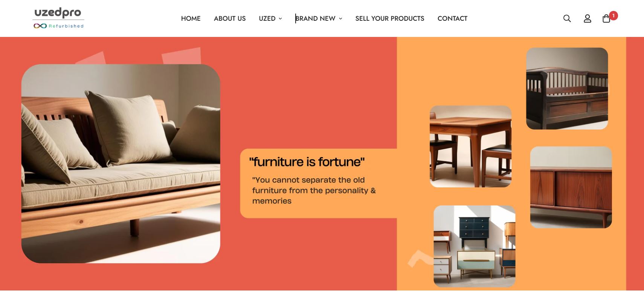Expand the BRAND NEW dropdown chevron

pyautogui.click(x=340, y=18)
